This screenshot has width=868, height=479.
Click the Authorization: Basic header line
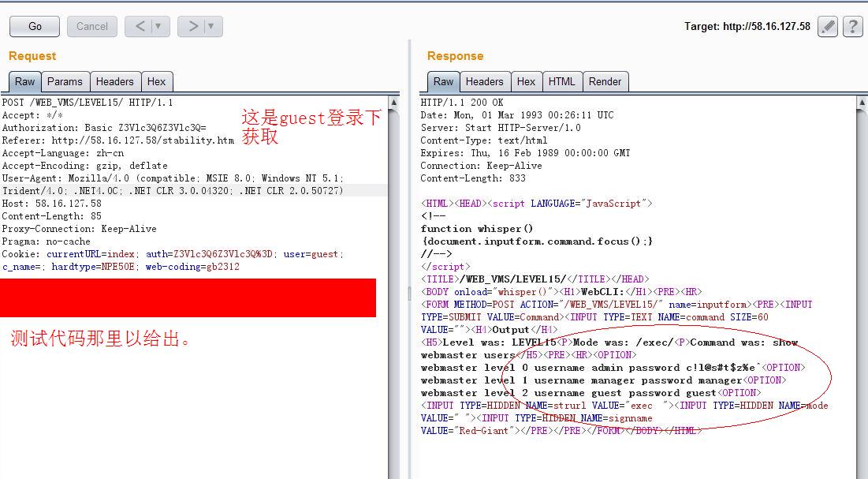pos(104,128)
